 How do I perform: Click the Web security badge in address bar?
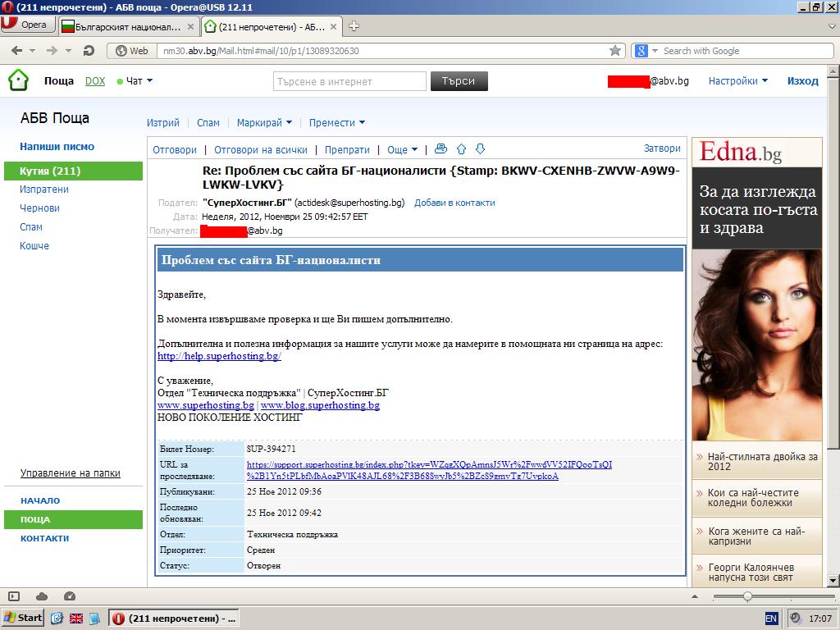tap(132, 50)
